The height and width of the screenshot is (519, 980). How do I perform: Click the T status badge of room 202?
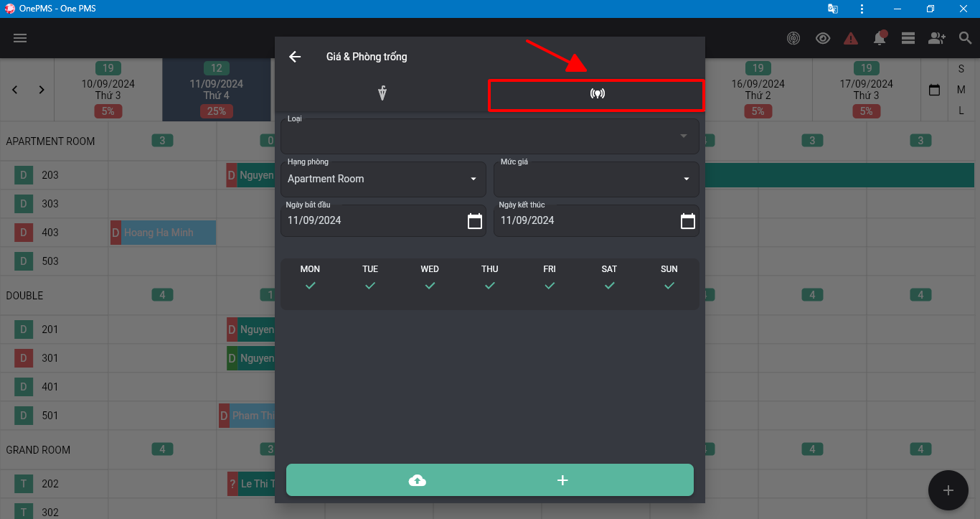click(x=23, y=484)
